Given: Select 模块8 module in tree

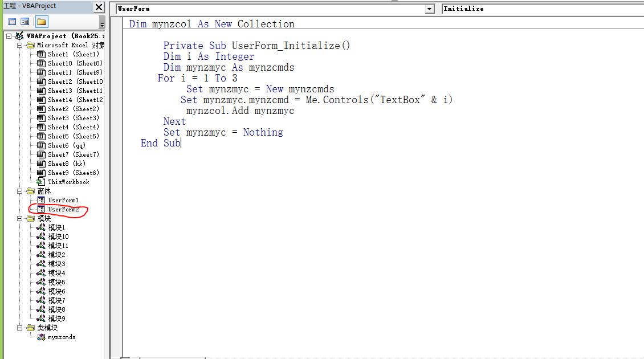Looking at the screenshot, I should pyautogui.click(x=56, y=309).
